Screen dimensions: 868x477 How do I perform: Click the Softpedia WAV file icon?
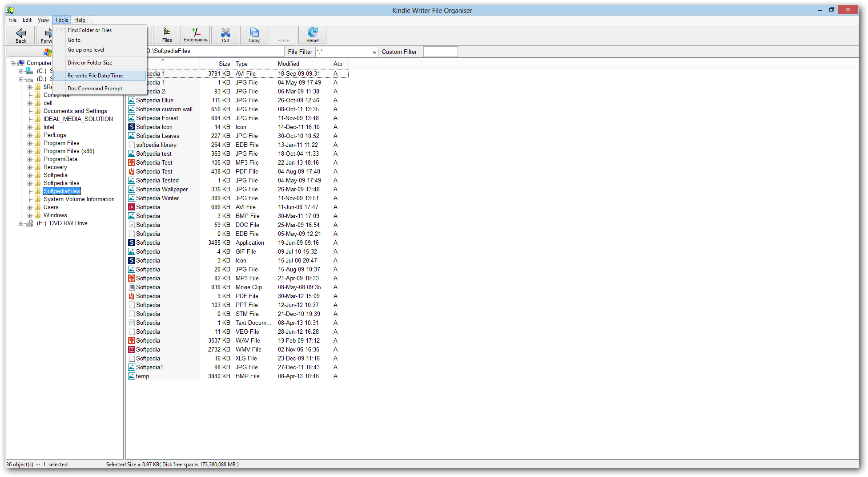(x=132, y=341)
